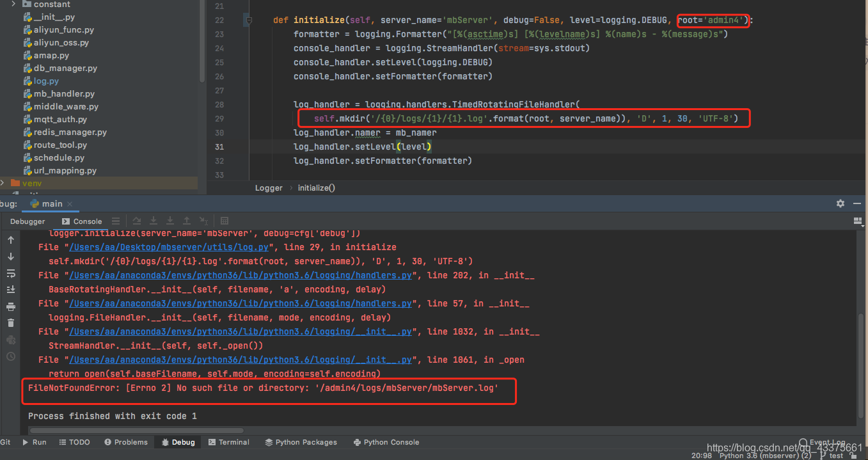
Task: Expand the venv folder in project tree
Action: pos(4,183)
